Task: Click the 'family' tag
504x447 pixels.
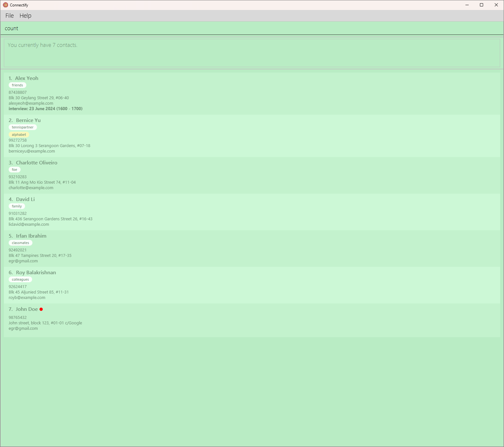Action: [17, 206]
